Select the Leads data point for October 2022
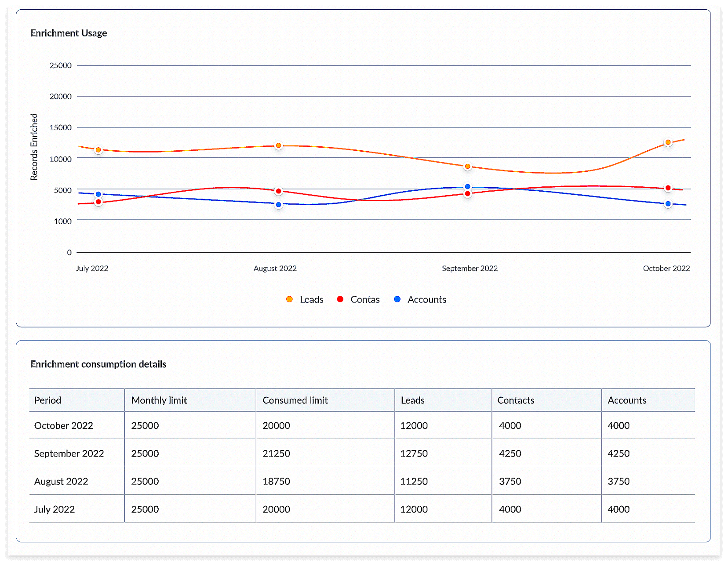Image resolution: width=728 pixels, height=566 pixels. pyautogui.click(x=668, y=142)
